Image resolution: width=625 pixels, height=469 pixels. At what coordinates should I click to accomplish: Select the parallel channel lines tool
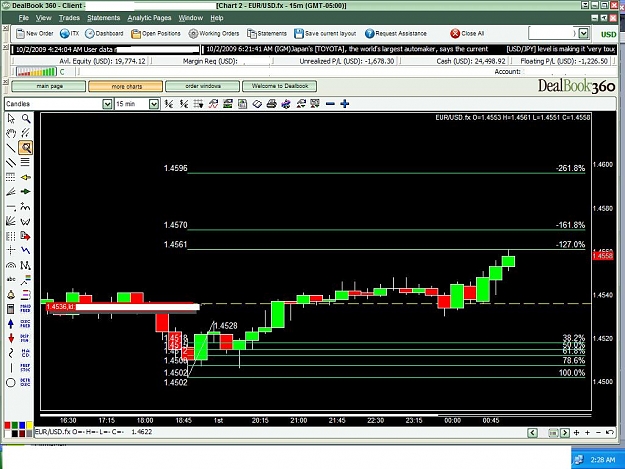point(11,162)
